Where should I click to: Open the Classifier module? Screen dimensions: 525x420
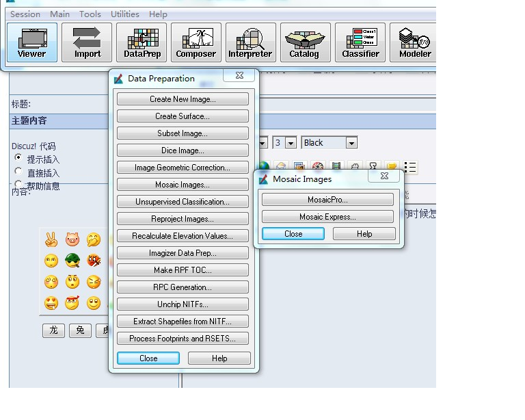tap(360, 42)
